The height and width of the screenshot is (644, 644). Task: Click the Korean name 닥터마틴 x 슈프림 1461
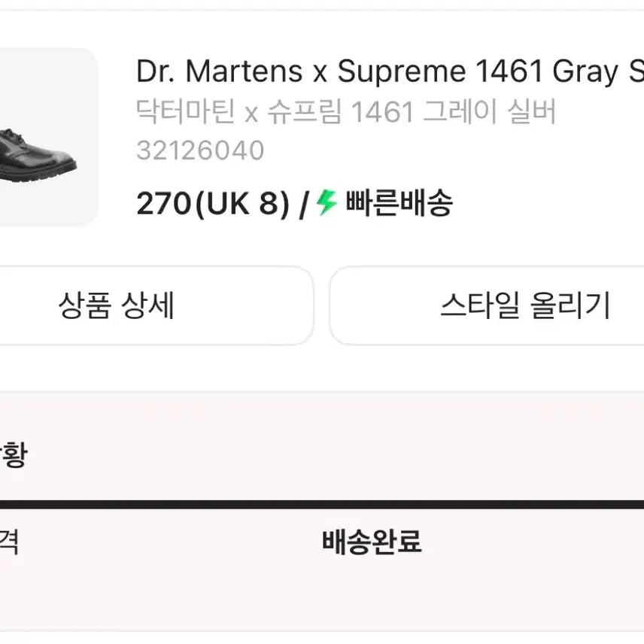pyautogui.click(x=346, y=113)
